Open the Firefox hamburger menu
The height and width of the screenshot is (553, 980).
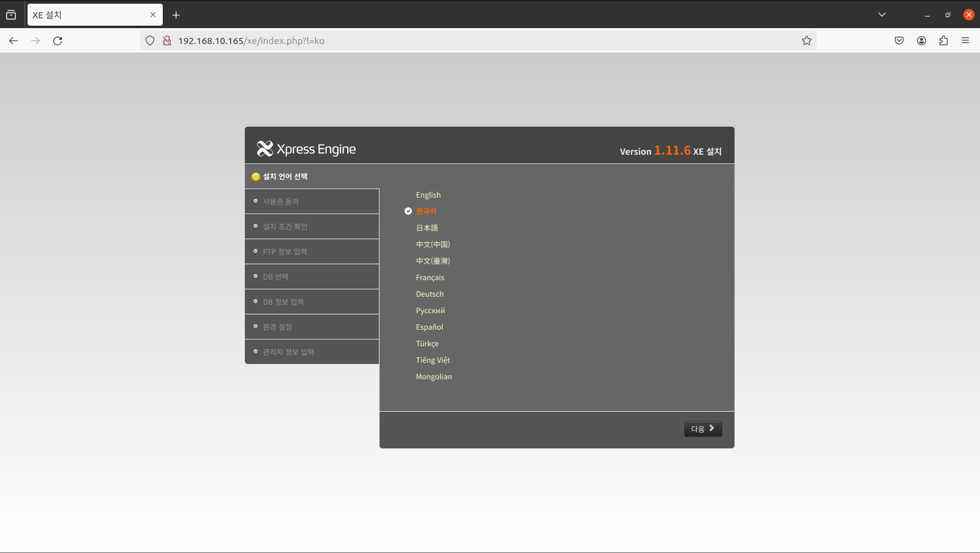[965, 41]
